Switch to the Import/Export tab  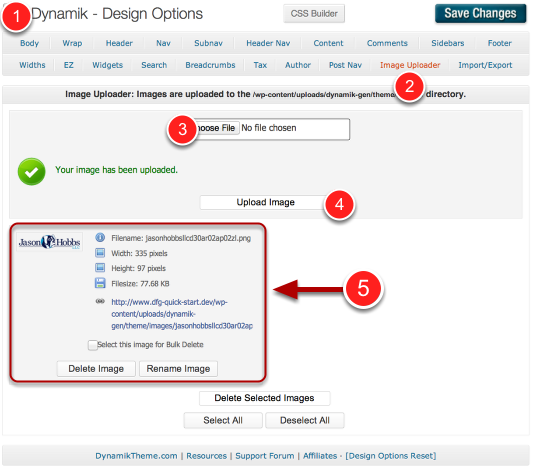[486, 65]
